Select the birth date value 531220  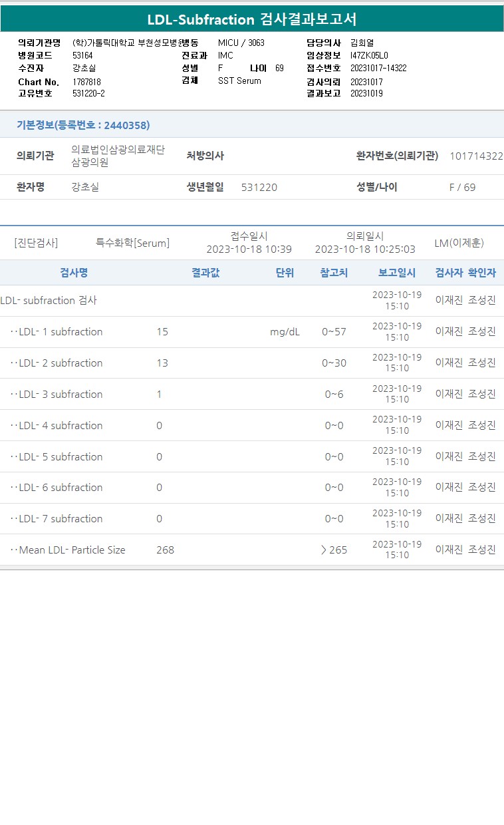[x=259, y=187]
